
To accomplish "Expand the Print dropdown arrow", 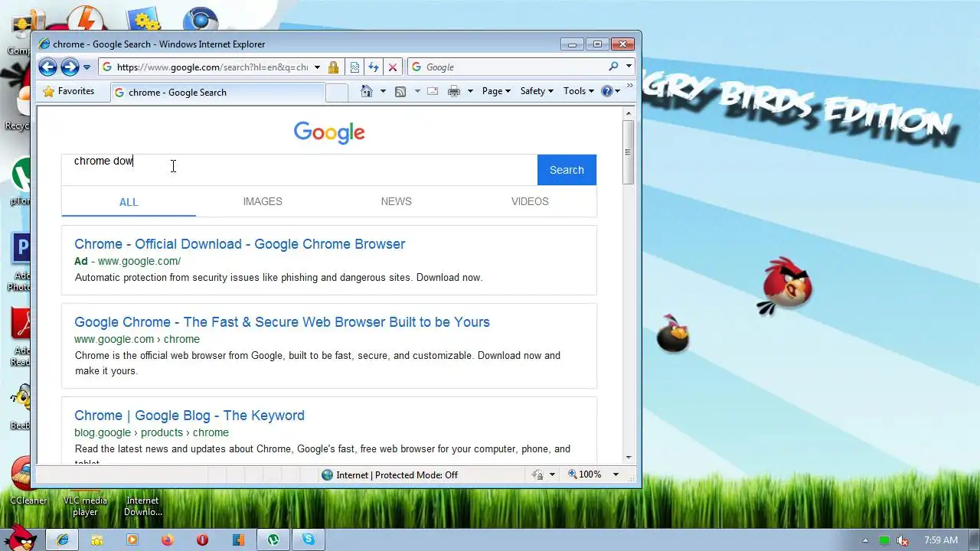I will (470, 91).
